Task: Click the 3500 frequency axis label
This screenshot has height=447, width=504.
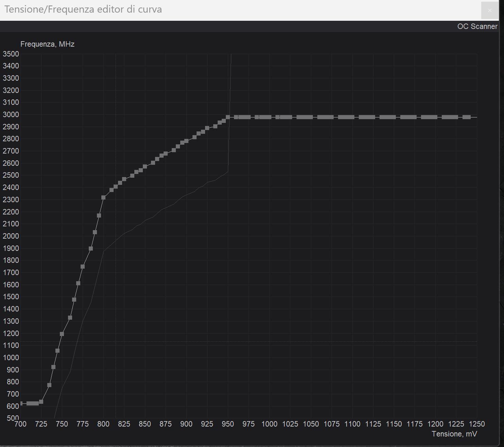Action: tap(11, 54)
